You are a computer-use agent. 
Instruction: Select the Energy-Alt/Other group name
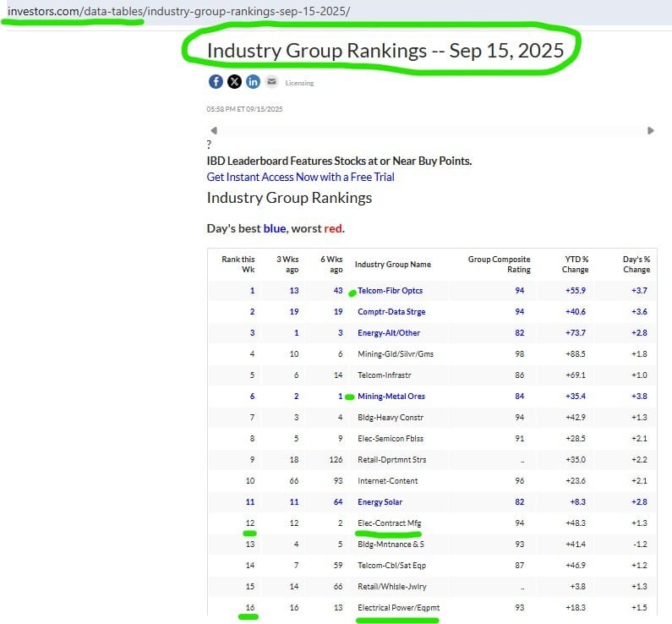(389, 332)
